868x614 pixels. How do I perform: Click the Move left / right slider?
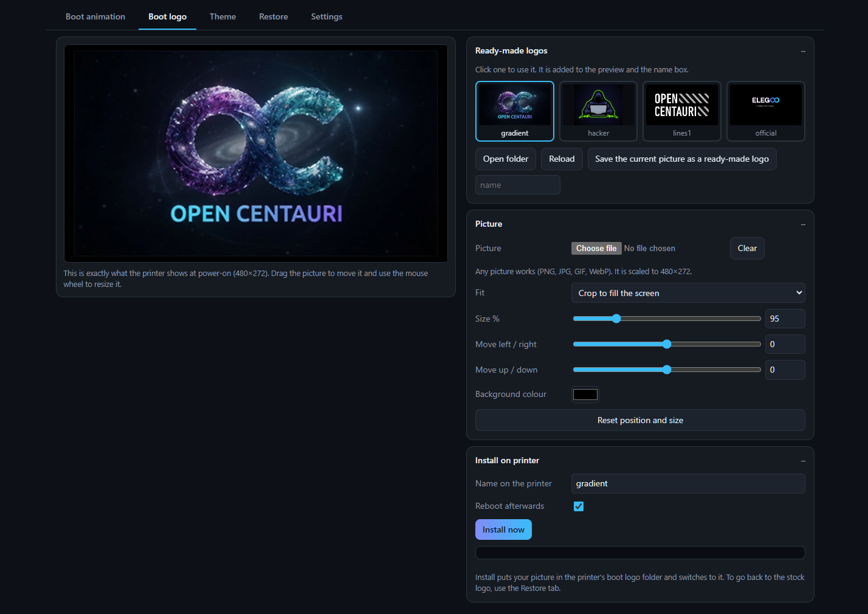(x=667, y=344)
